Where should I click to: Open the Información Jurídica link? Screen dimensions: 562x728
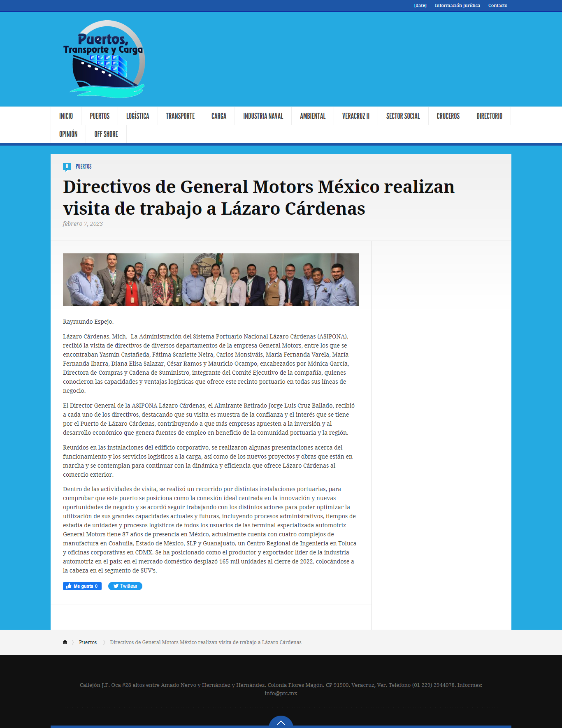coord(457,5)
